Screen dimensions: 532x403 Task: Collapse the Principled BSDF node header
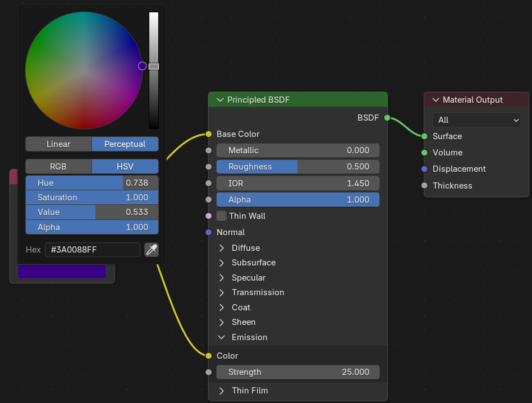220,100
